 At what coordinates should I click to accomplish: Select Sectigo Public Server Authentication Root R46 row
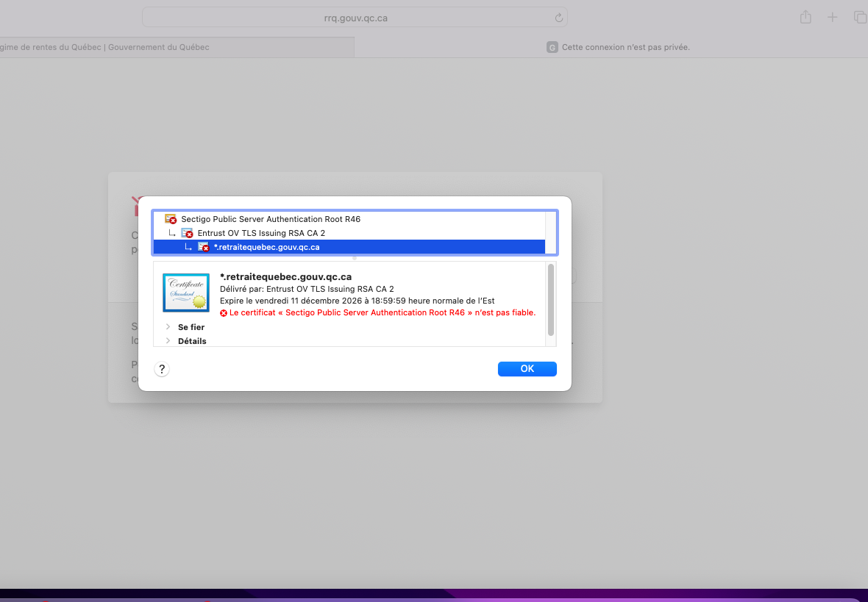click(x=349, y=219)
